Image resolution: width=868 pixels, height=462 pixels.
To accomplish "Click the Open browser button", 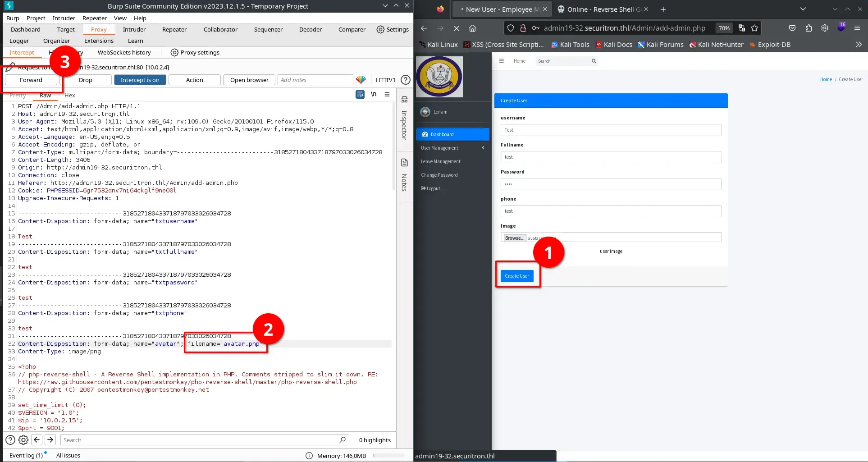I will 249,80.
